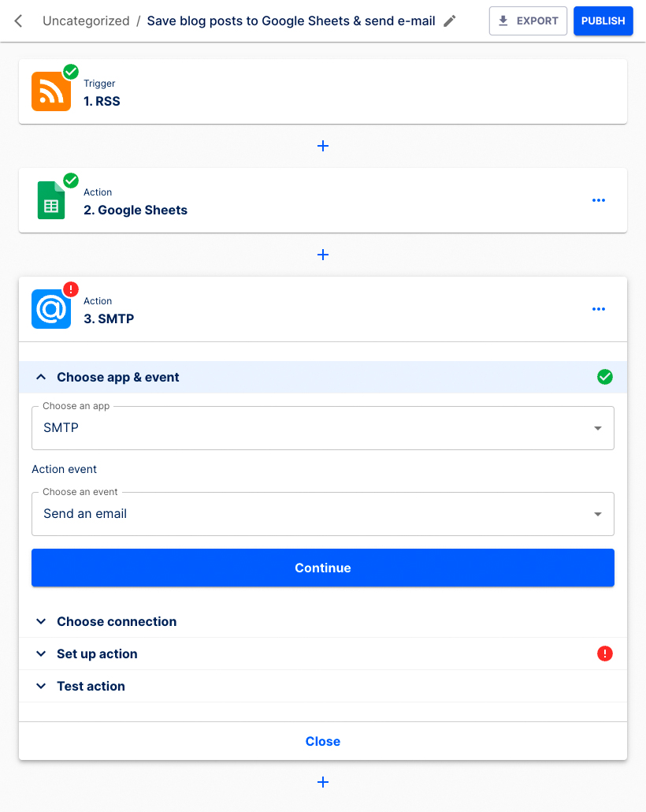Select the Google Sheets action icon
Image resolution: width=646 pixels, height=812 pixels.
point(50,200)
